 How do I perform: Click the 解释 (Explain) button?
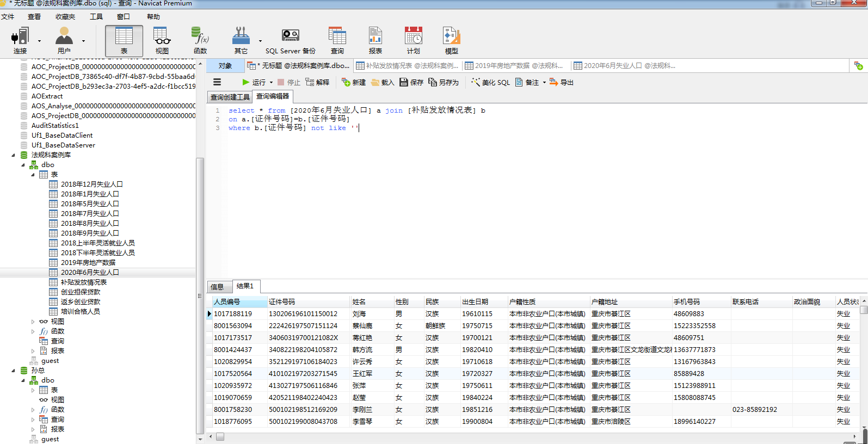pyautogui.click(x=317, y=82)
